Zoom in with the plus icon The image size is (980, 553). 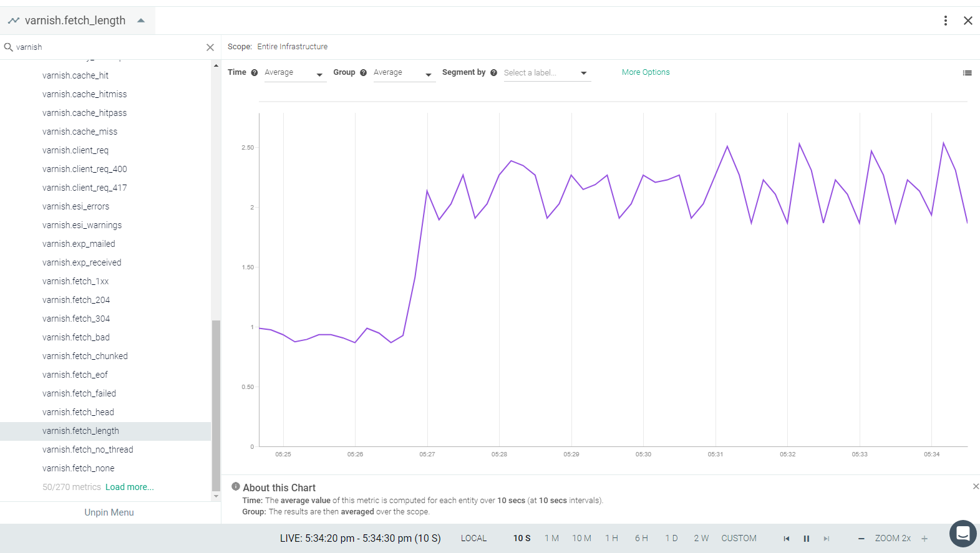click(x=924, y=539)
